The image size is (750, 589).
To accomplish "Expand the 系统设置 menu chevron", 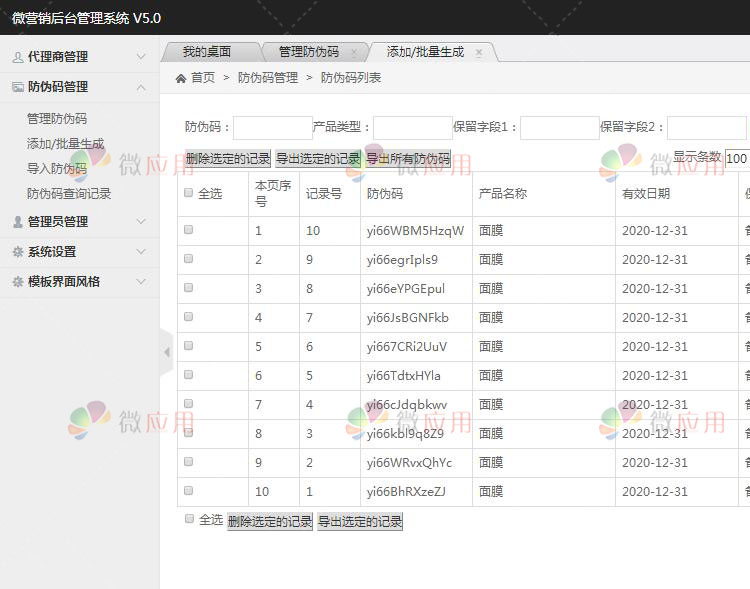I will click(x=141, y=252).
